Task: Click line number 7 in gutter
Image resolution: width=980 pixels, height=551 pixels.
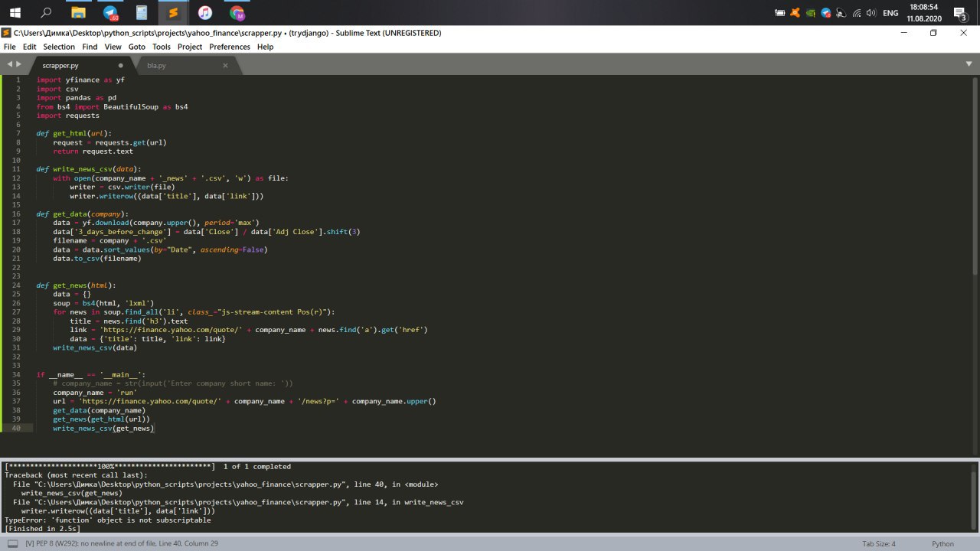Action: (x=18, y=133)
